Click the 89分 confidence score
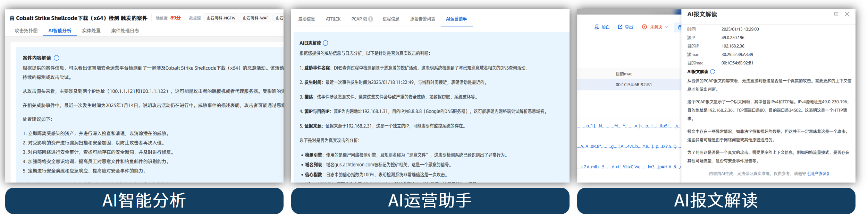Viewport: 868px width, 221px height. click(x=176, y=18)
